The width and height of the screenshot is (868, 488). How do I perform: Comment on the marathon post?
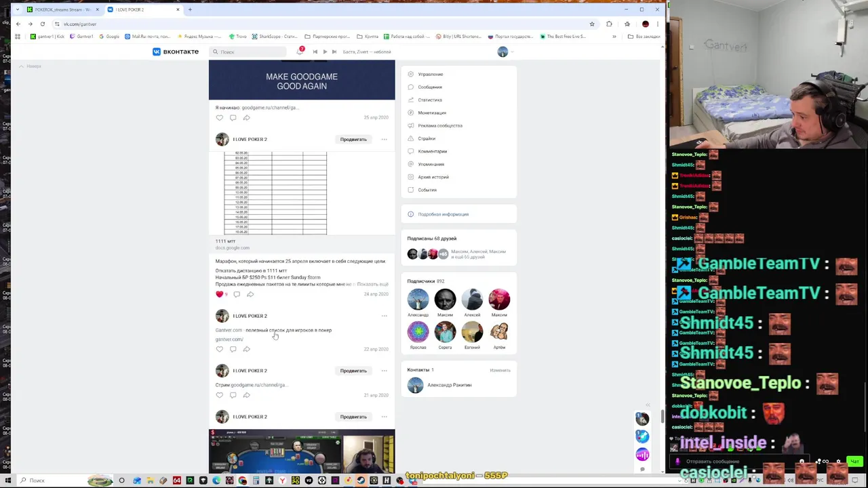coord(237,294)
